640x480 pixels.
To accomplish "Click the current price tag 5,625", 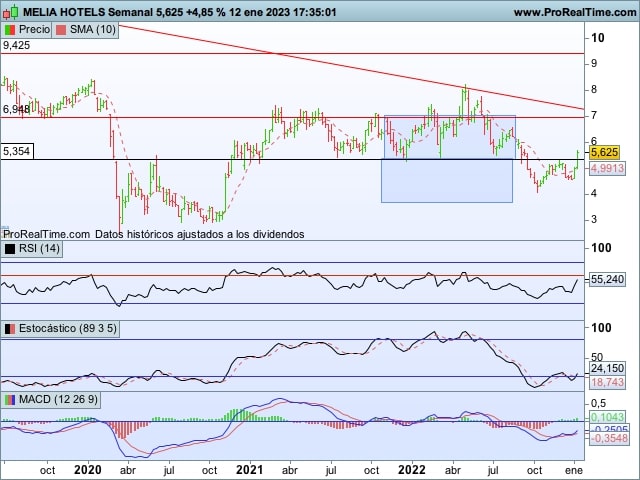I will coord(604,152).
